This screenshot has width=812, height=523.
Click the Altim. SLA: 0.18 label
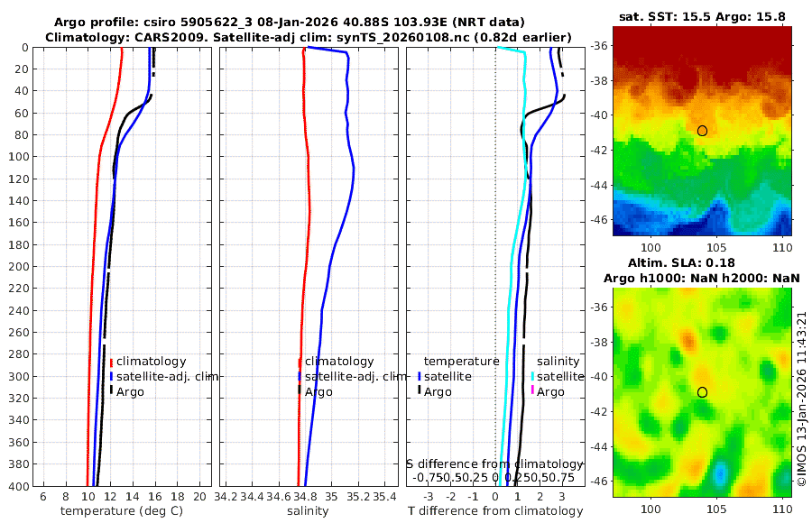click(681, 263)
